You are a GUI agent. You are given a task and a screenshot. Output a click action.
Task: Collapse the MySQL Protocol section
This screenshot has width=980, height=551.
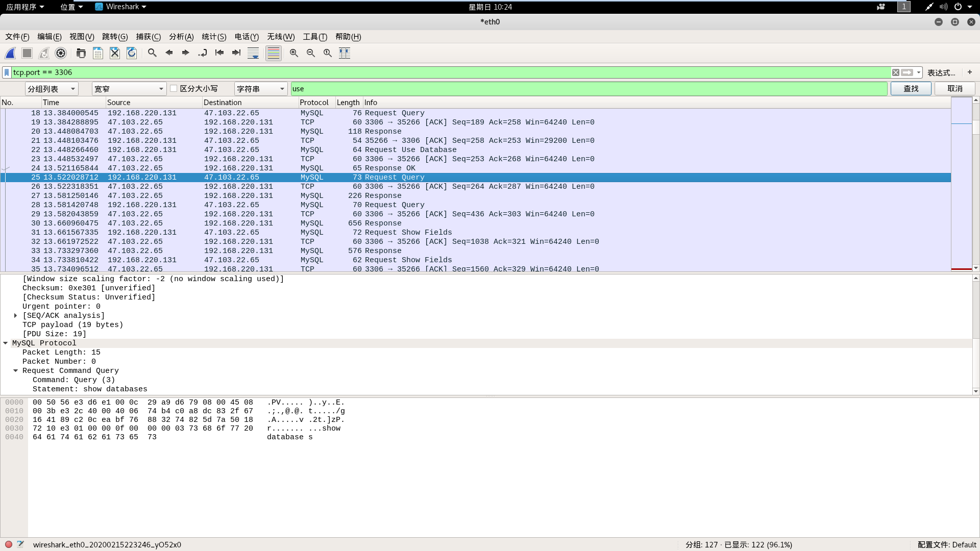pyautogui.click(x=6, y=343)
